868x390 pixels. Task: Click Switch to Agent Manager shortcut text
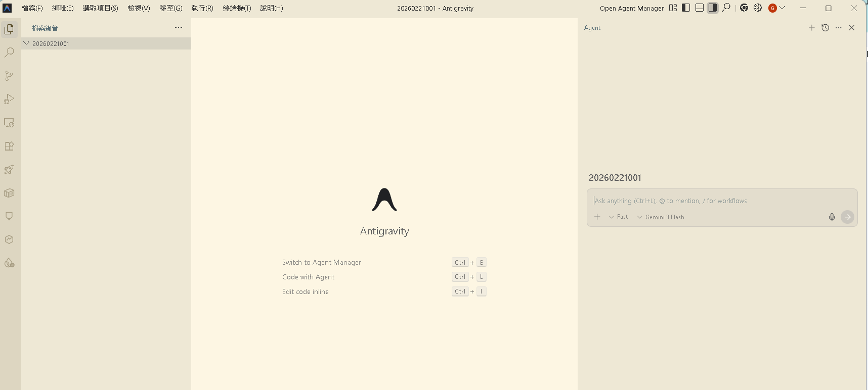coord(322,262)
